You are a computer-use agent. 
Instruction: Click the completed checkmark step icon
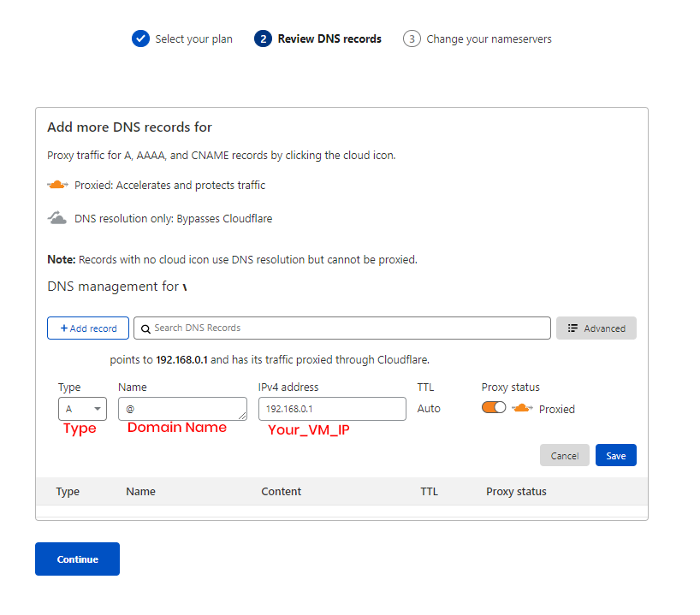click(x=140, y=38)
